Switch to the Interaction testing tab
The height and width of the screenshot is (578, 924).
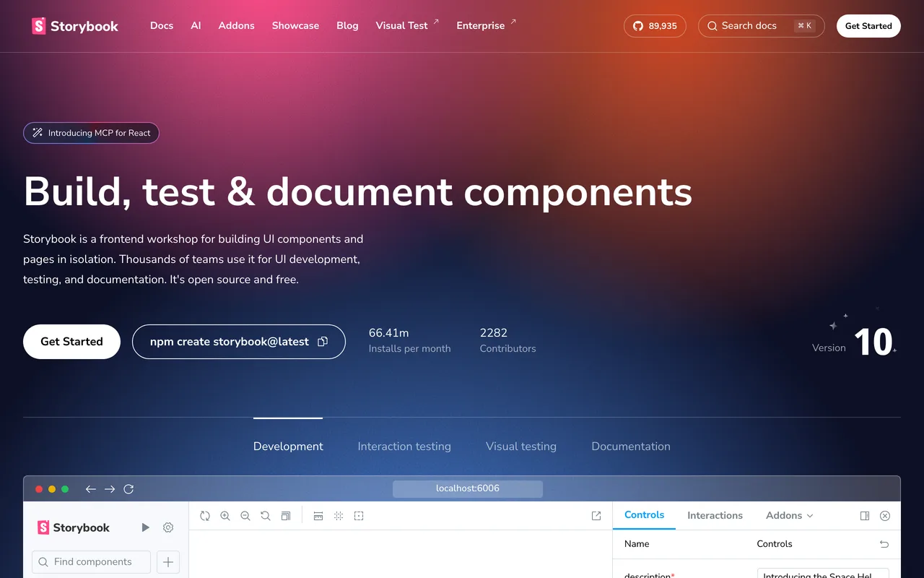pyautogui.click(x=404, y=447)
